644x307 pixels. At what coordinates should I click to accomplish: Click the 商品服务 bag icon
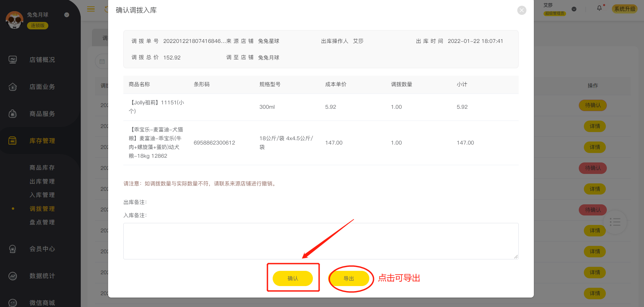pos(13,114)
